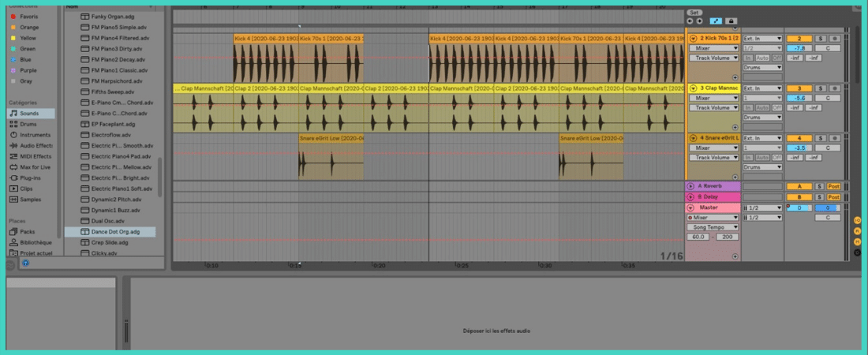Screen dimensions: 868x355
Task: Open the Drums category in browser
Action: coord(28,124)
